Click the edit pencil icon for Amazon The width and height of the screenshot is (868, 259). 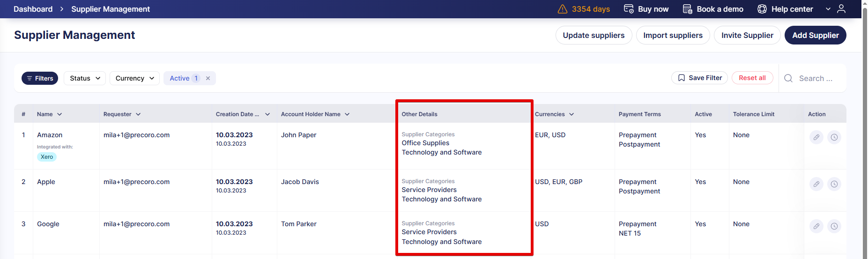coord(816,137)
